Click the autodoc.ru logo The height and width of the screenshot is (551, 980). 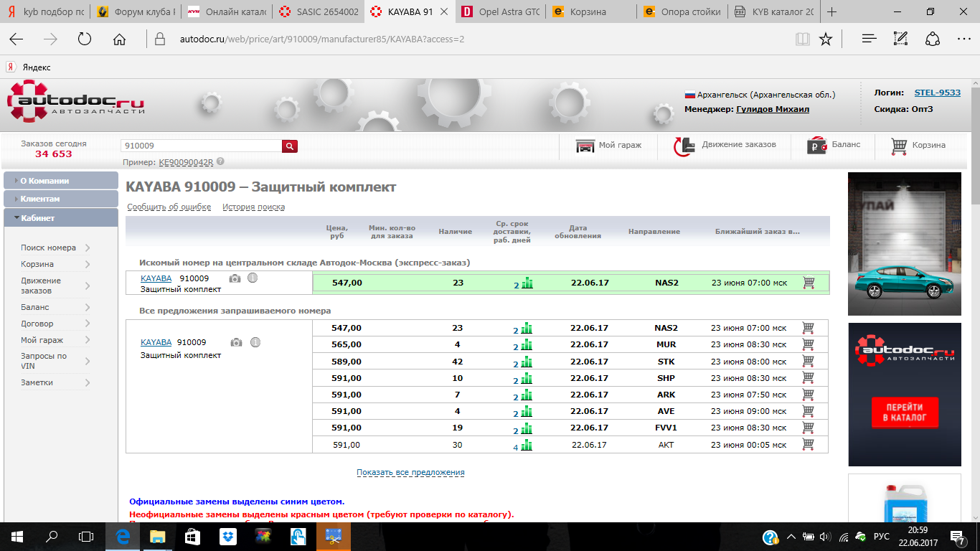click(76, 101)
